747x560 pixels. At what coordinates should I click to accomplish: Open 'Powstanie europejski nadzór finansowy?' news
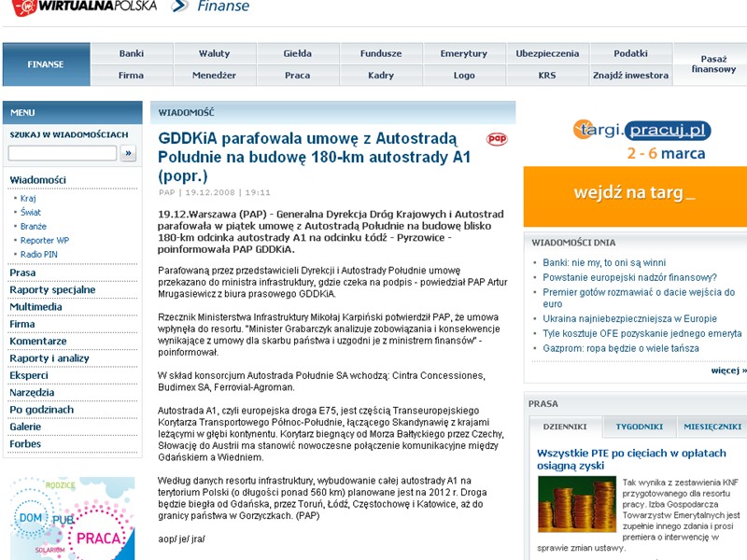[629, 277]
